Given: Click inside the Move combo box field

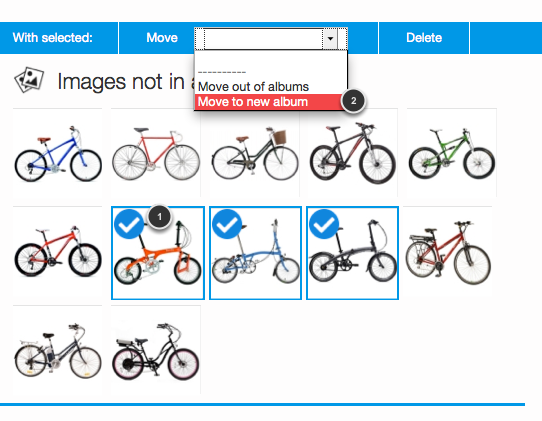Looking at the screenshot, I should tap(264, 38).
